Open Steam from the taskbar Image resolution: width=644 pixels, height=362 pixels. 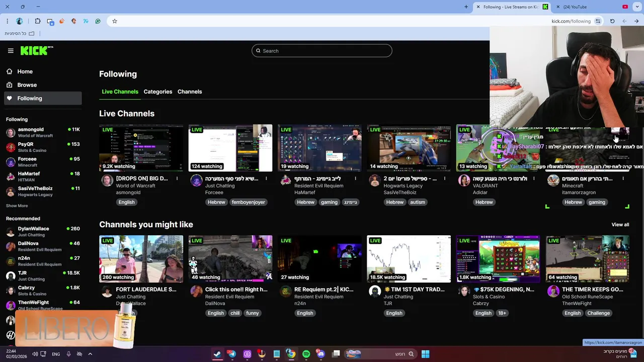217,354
